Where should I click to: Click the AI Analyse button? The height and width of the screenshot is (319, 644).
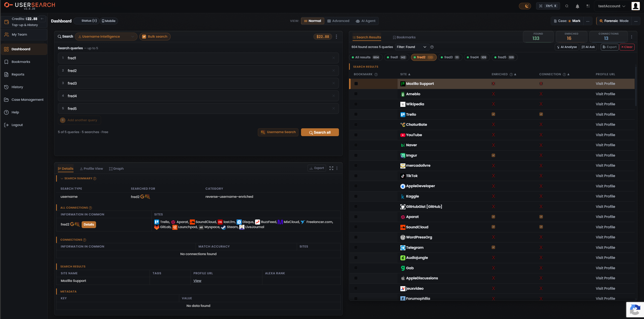pyautogui.click(x=567, y=47)
